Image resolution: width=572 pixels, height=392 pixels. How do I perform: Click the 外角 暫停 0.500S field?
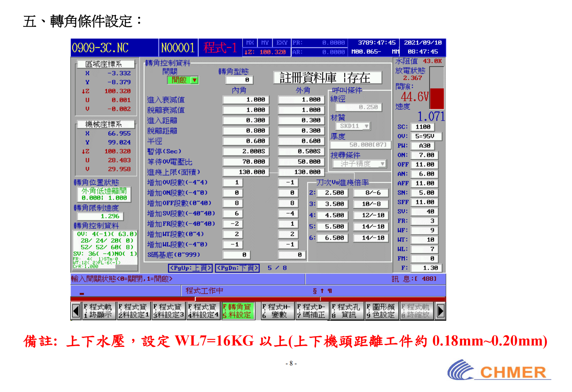coord(301,152)
